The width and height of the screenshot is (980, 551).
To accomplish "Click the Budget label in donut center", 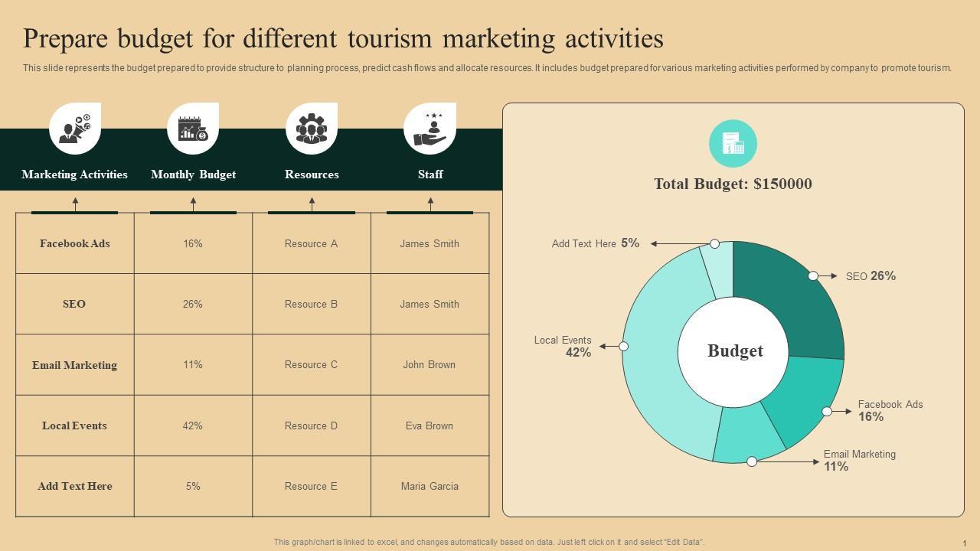I will point(734,351).
